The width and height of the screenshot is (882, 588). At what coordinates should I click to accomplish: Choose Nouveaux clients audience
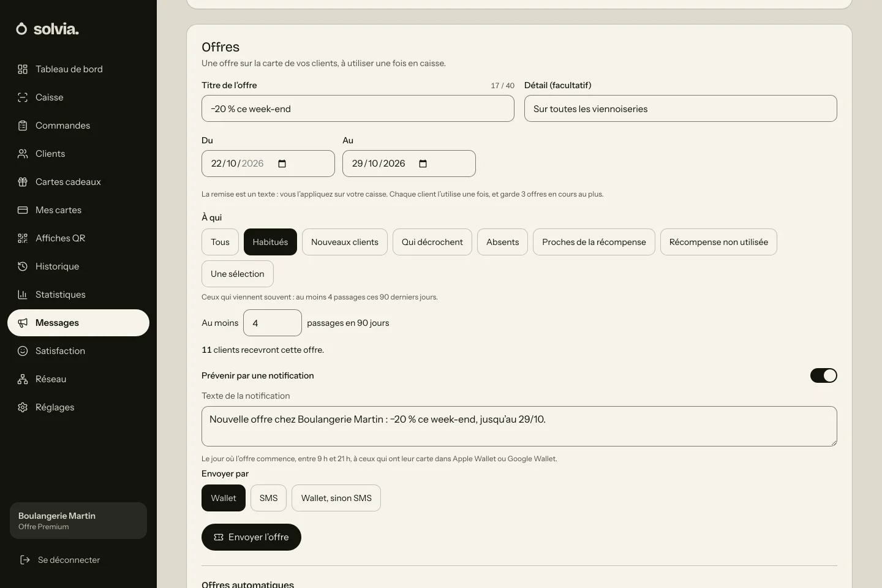345,242
